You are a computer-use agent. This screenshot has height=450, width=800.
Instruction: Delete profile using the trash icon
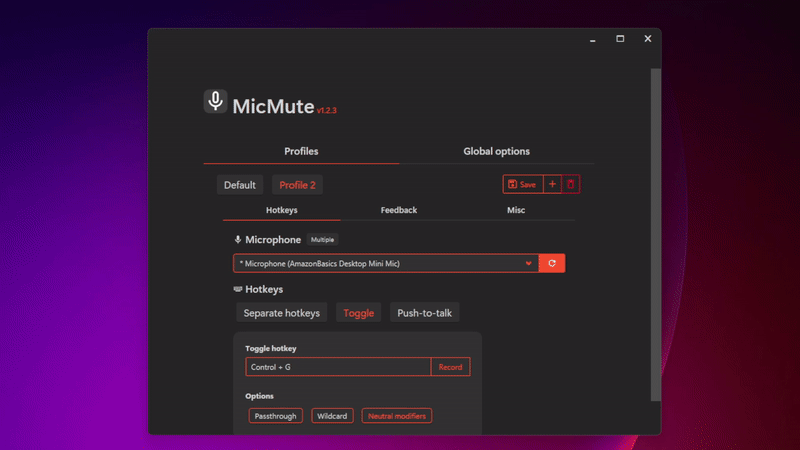click(x=570, y=184)
